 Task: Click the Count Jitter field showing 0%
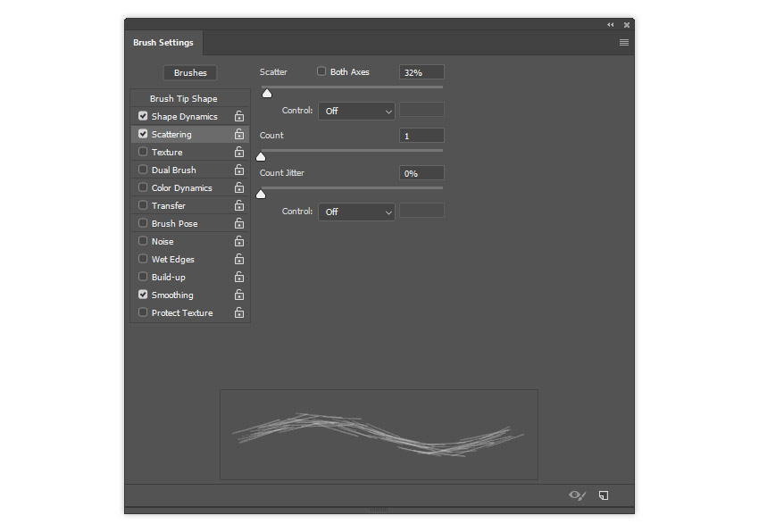click(421, 173)
